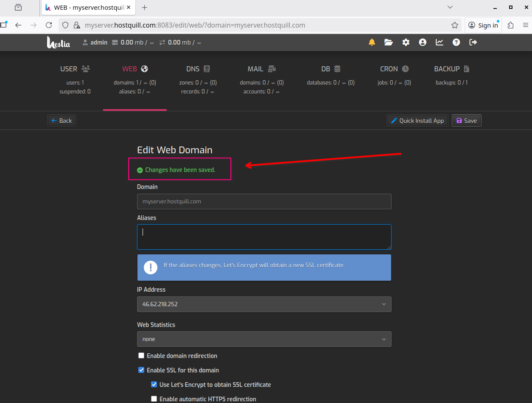Click into the Aliases text area
The image size is (532, 403).
click(264, 237)
